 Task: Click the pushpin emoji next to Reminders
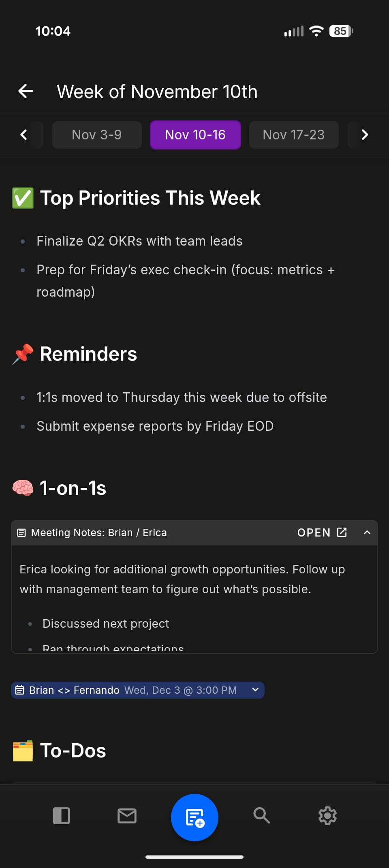23,353
